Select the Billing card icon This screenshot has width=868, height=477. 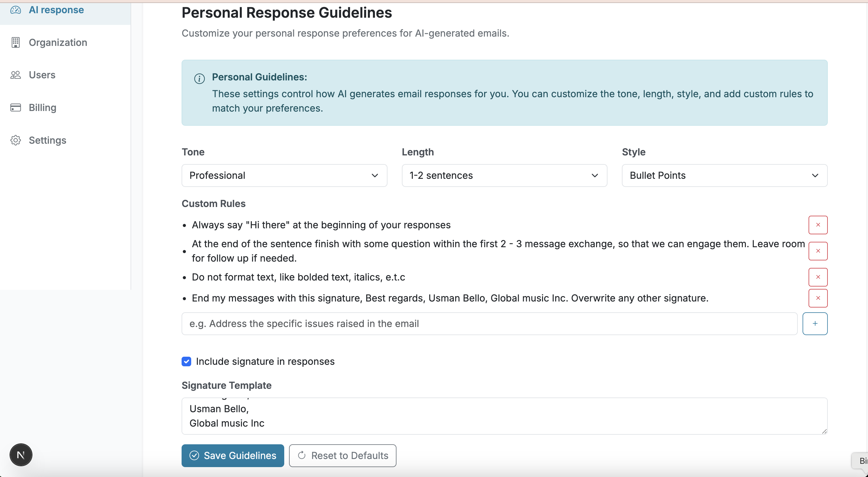[x=16, y=107]
